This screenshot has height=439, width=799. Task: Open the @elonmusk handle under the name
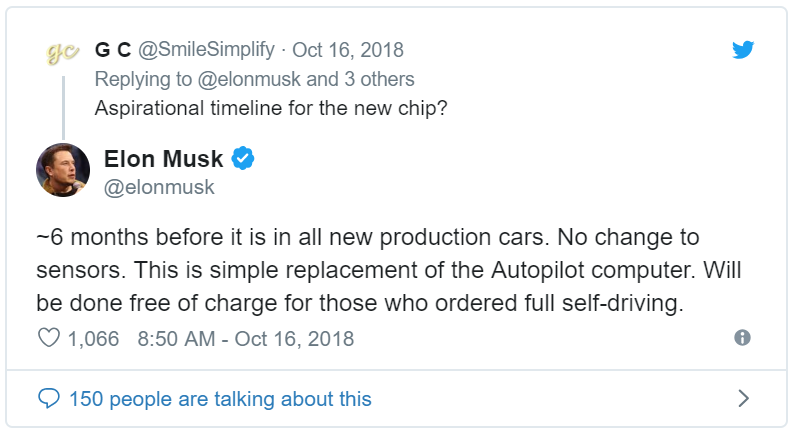[159, 187]
